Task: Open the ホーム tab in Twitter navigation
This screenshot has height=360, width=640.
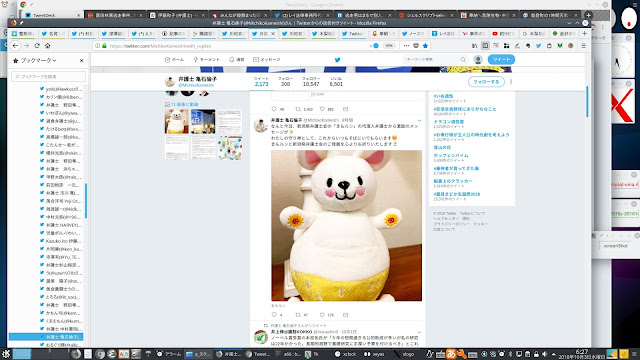Action: 174,60
